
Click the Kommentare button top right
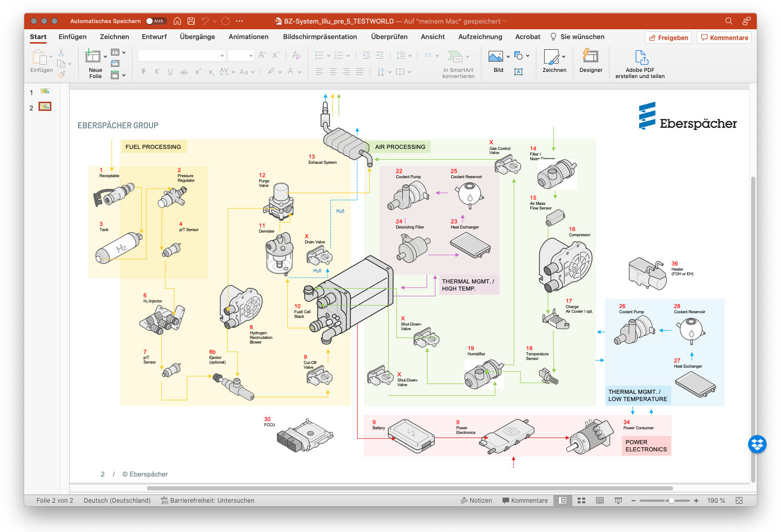[724, 37]
